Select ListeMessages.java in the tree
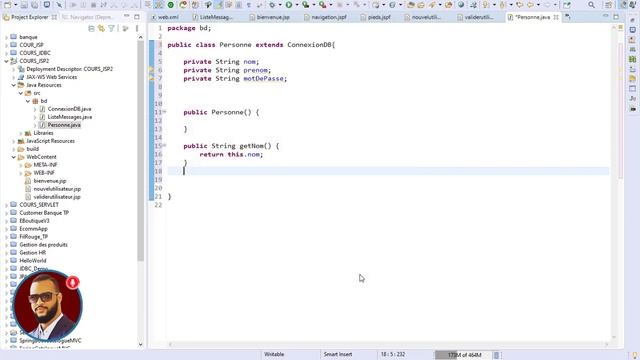Image resolution: width=640 pixels, height=360 pixels. tap(69, 117)
